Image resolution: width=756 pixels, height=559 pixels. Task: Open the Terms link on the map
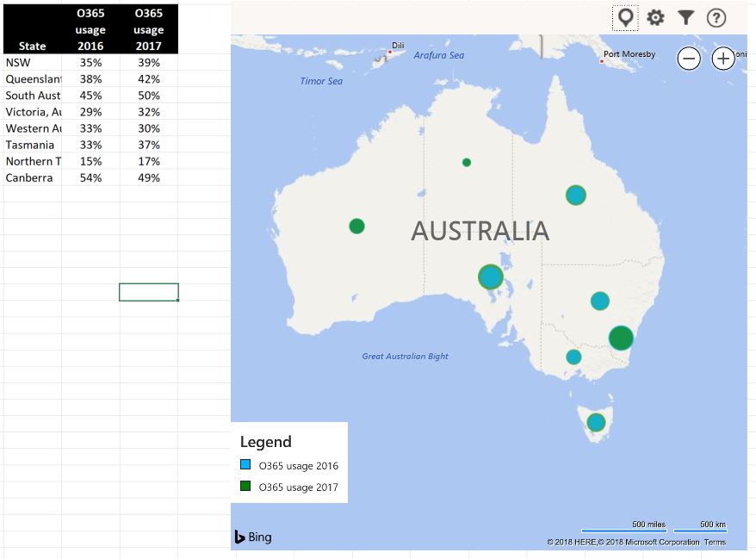[715, 542]
